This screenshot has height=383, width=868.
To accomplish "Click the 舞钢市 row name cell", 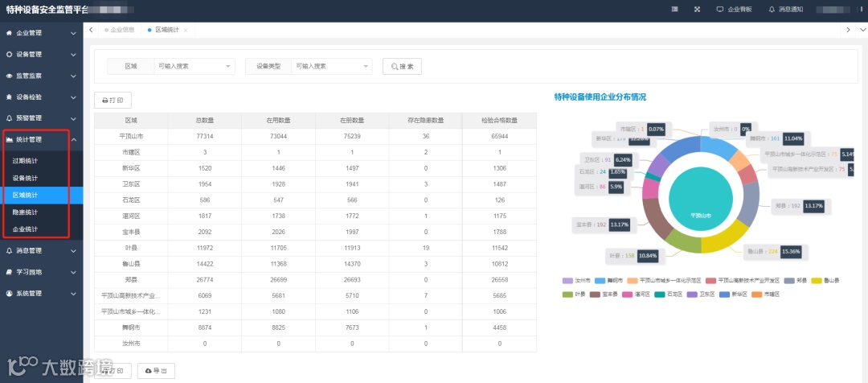I will coord(131,327).
